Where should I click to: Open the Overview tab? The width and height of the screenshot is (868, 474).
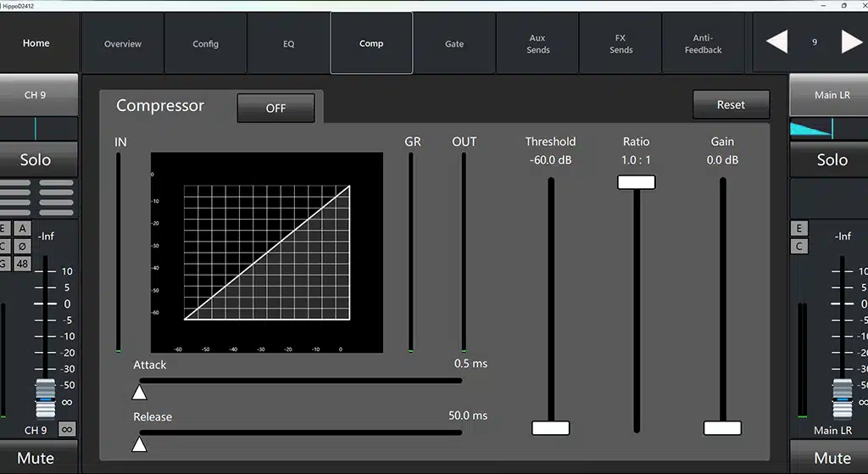(123, 43)
